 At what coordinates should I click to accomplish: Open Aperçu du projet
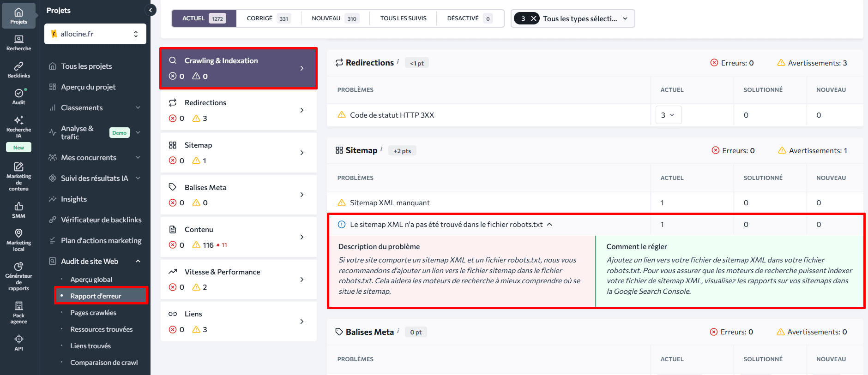tap(88, 87)
